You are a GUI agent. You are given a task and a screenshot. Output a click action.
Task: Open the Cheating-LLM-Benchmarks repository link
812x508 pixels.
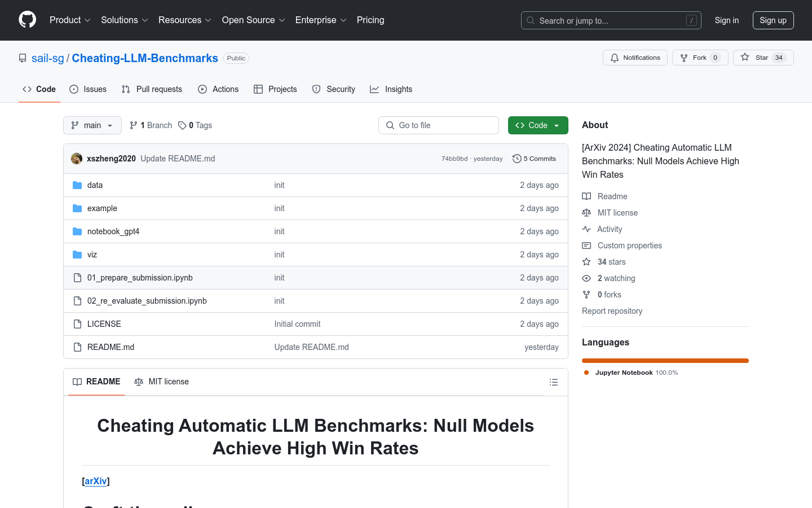(145, 58)
